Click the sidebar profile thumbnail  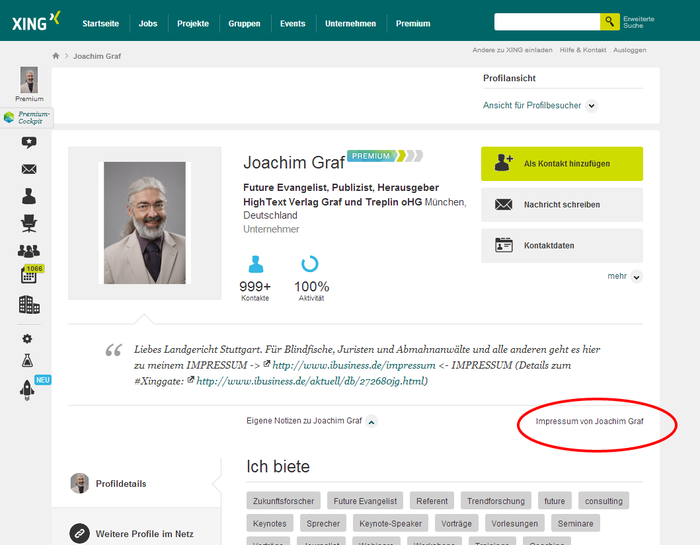click(x=29, y=80)
